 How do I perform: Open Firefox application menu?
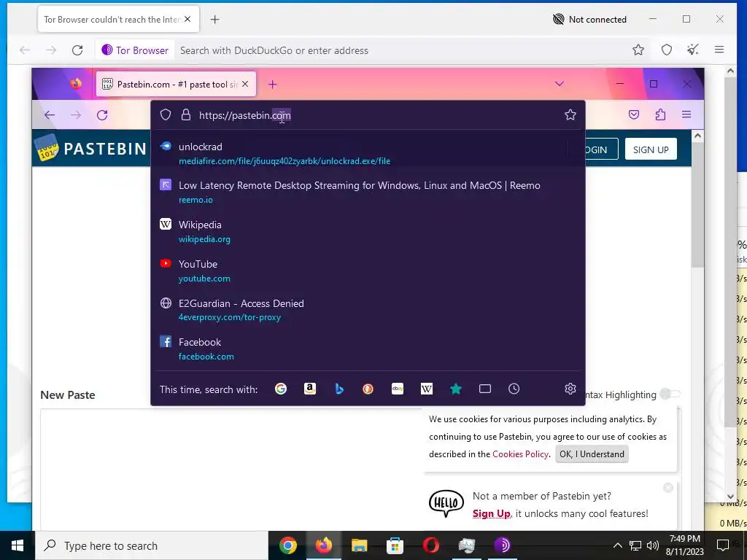[686, 114]
